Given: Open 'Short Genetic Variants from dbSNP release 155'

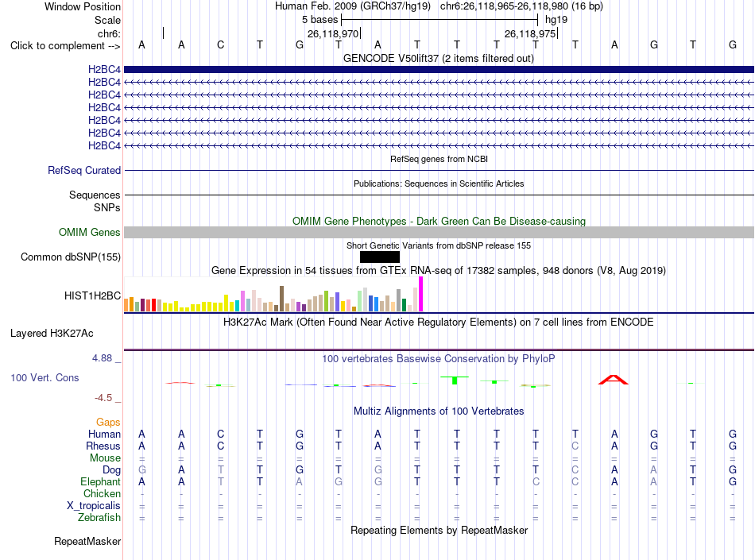Looking at the screenshot, I should pyautogui.click(x=439, y=245).
